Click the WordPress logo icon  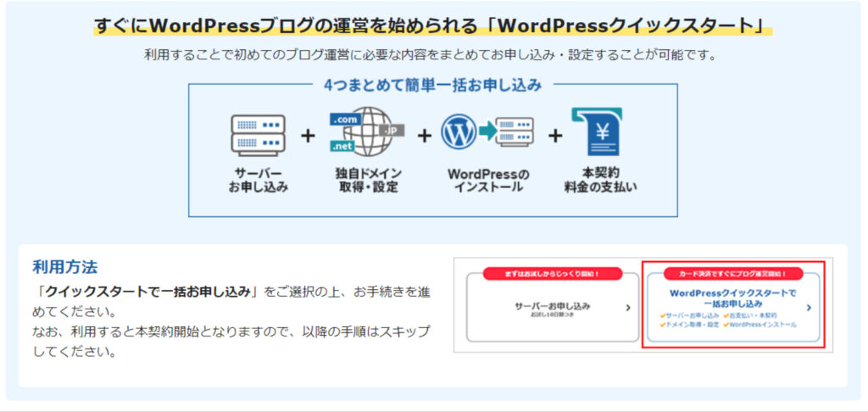tap(459, 131)
